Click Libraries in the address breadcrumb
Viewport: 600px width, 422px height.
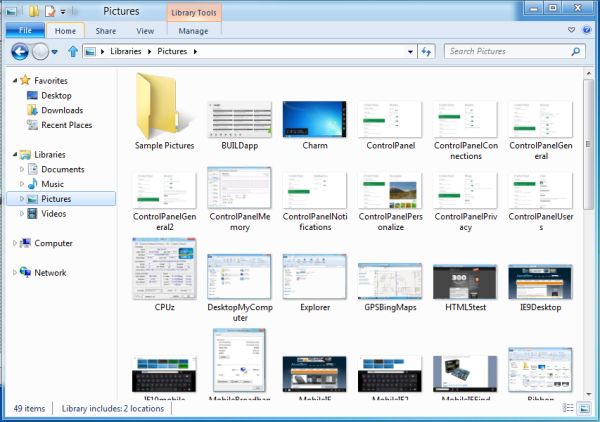point(126,51)
